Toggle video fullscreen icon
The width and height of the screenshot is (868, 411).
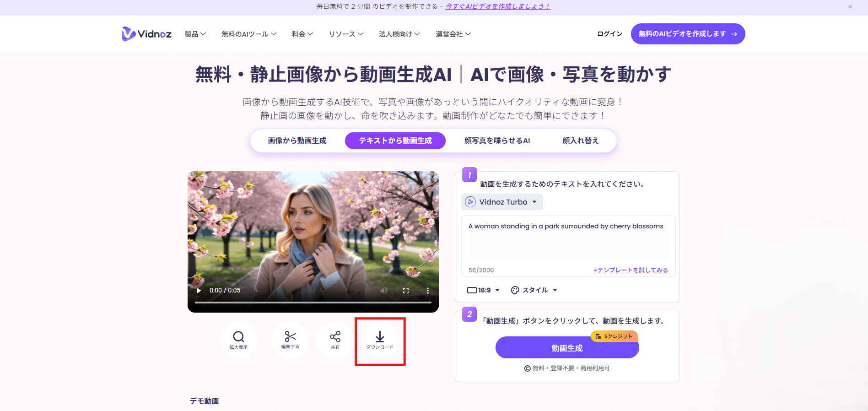click(x=406, y=291)
